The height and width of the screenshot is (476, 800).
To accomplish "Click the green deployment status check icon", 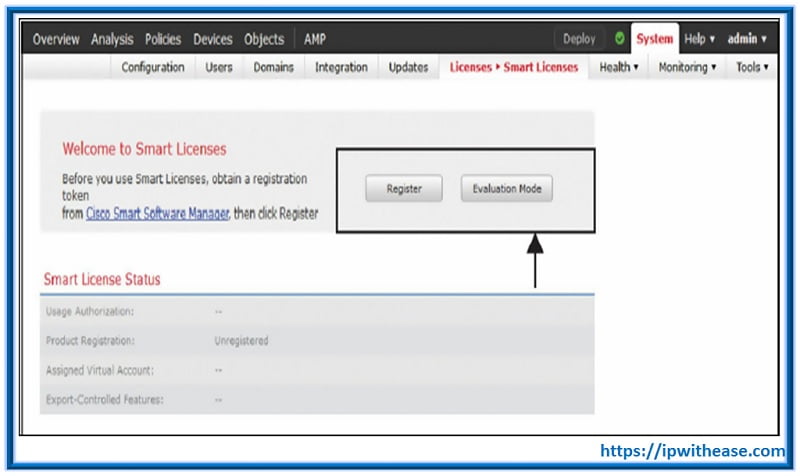I will [x=620, y=39].
